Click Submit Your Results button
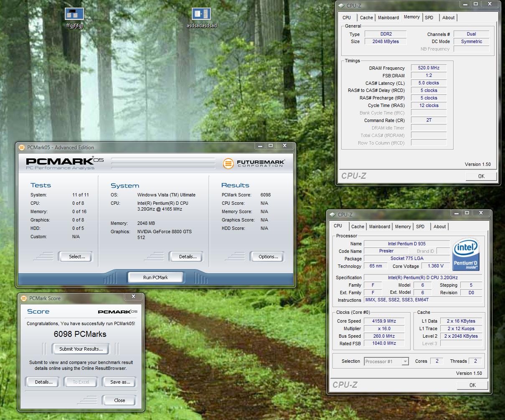505x420 pixels. pos(81,349)
